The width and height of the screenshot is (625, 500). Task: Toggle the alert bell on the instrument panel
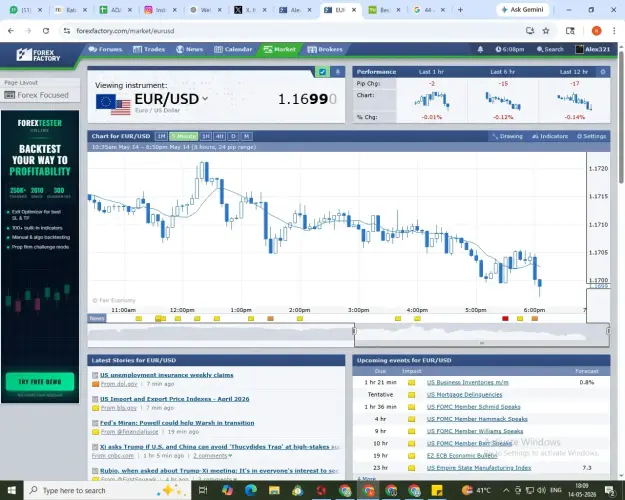click(x=338, y=72)
